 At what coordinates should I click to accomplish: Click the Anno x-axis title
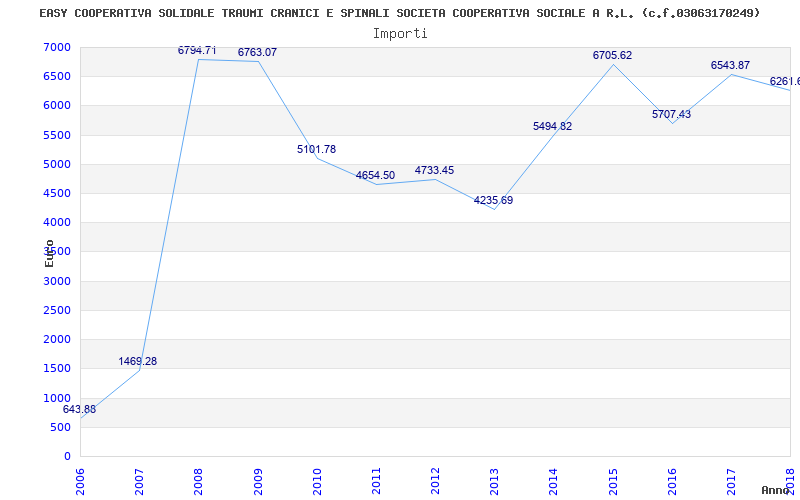coord(776,490)
